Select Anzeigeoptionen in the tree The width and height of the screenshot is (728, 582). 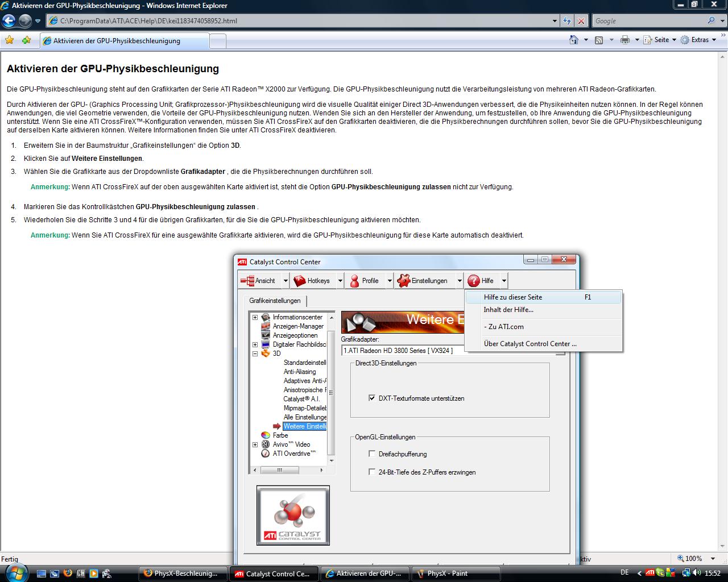click(x=295, y=335)
